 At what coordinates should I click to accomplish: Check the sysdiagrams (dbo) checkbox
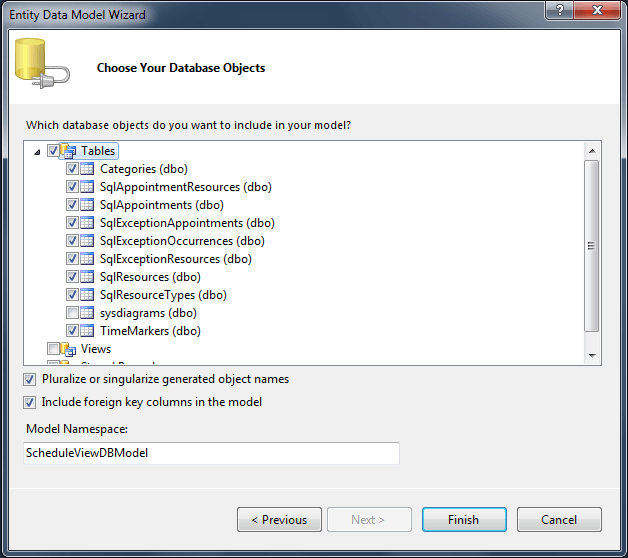click(x=72, y=313)
